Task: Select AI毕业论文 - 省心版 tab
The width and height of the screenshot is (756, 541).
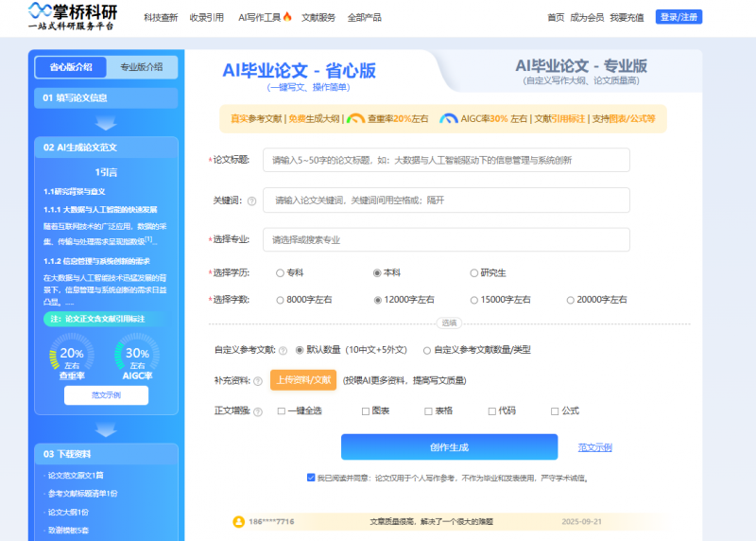Action: coord(299,75)
